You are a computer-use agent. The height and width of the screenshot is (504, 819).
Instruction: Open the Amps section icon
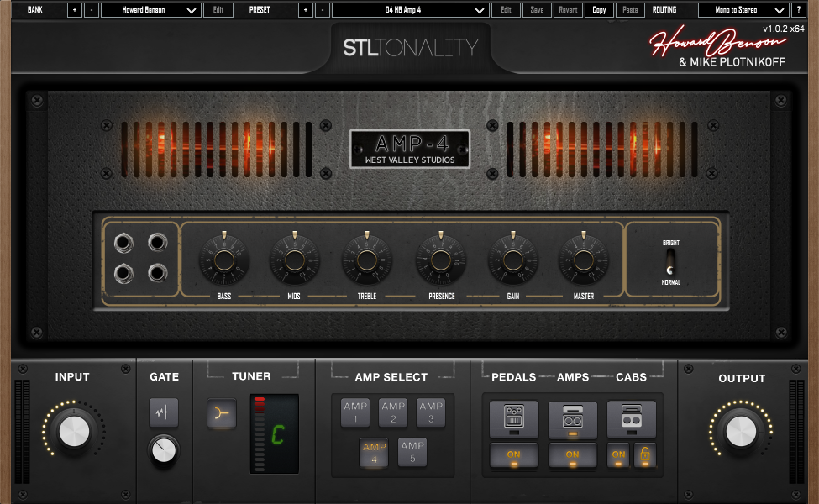tap(573, 419)
